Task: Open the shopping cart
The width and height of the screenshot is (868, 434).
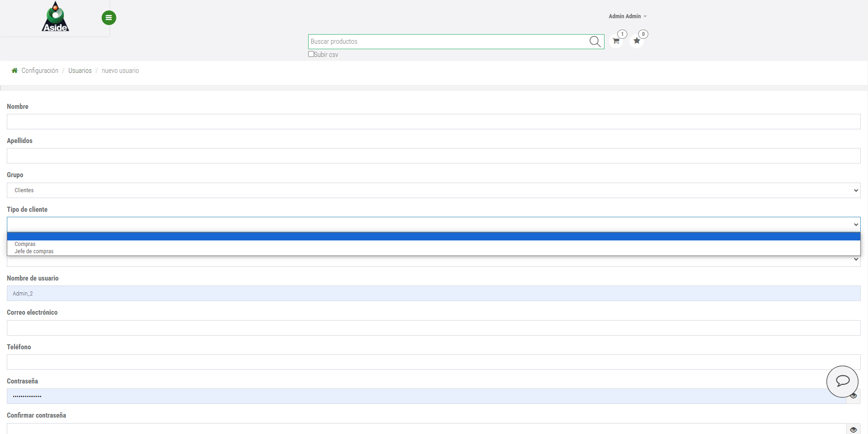Action: [x=616, y=41]
